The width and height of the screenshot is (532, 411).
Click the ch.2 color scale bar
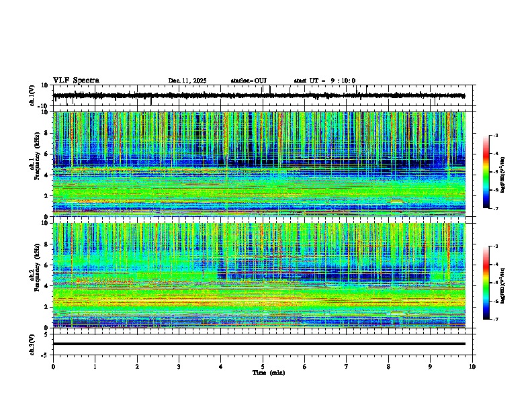pyautogui.click(x=486, y=283)
